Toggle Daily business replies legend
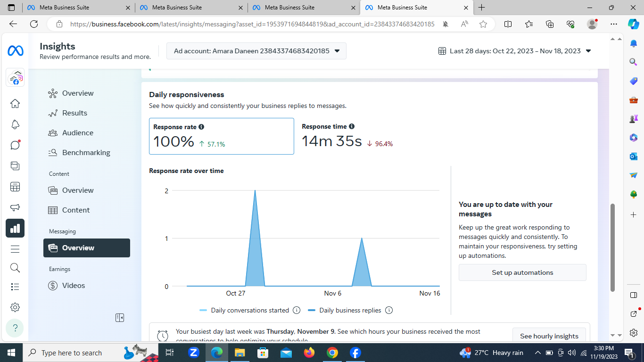 pyautogui.click(x=345, y=310)
